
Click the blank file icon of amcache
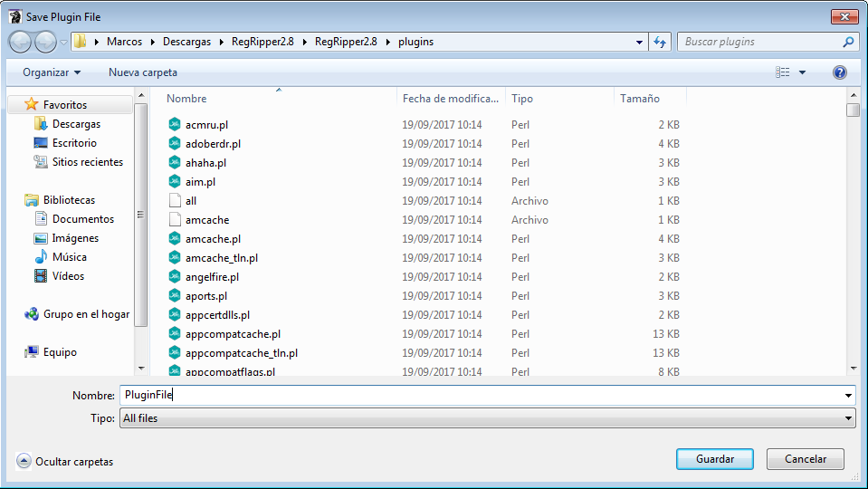tap(176, 220)
